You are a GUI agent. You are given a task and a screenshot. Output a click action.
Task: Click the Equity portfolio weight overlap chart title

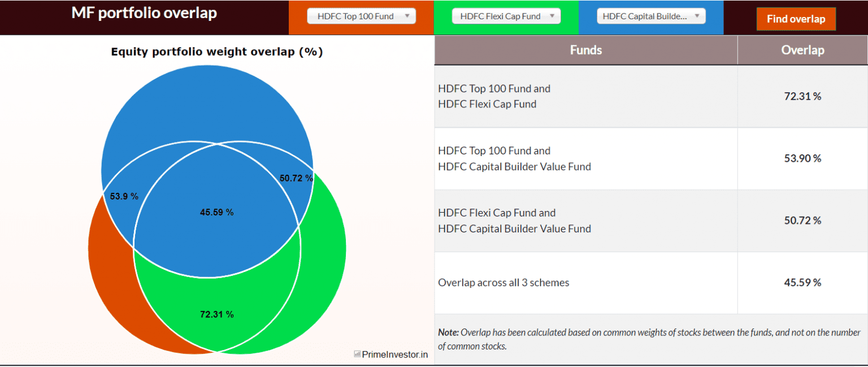click(216, 51)
